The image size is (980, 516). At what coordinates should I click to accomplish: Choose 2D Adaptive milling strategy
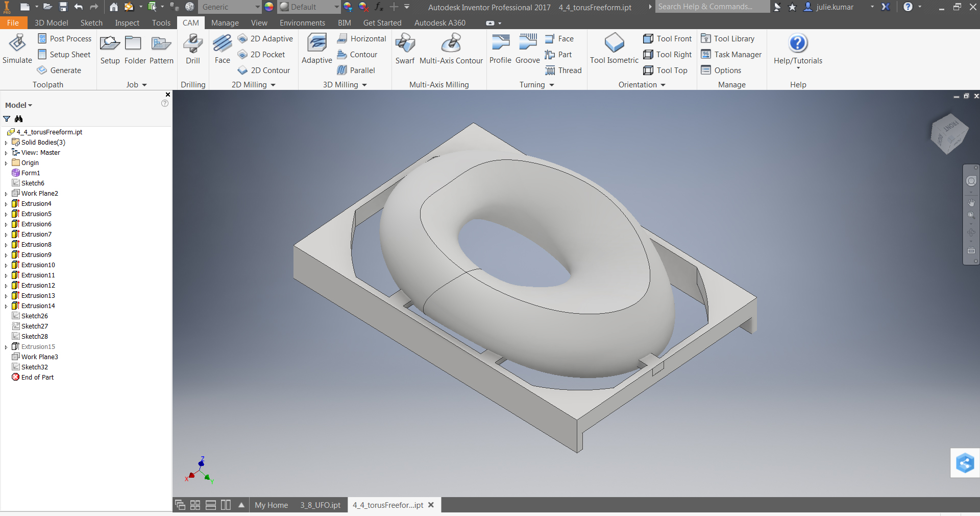265,39
